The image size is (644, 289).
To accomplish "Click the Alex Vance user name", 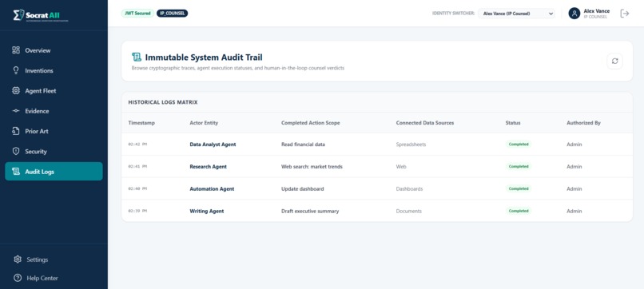I will (x=596, y=11).
